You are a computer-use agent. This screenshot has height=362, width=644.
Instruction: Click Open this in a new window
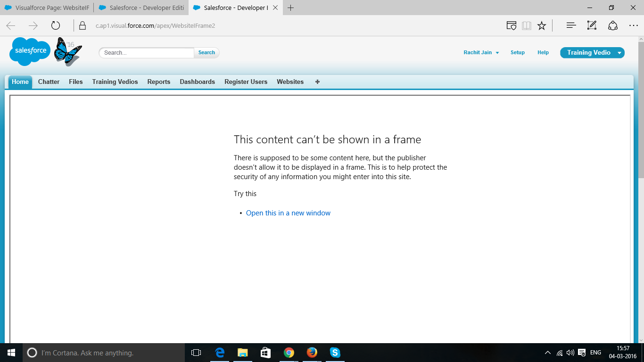point(288,213)
